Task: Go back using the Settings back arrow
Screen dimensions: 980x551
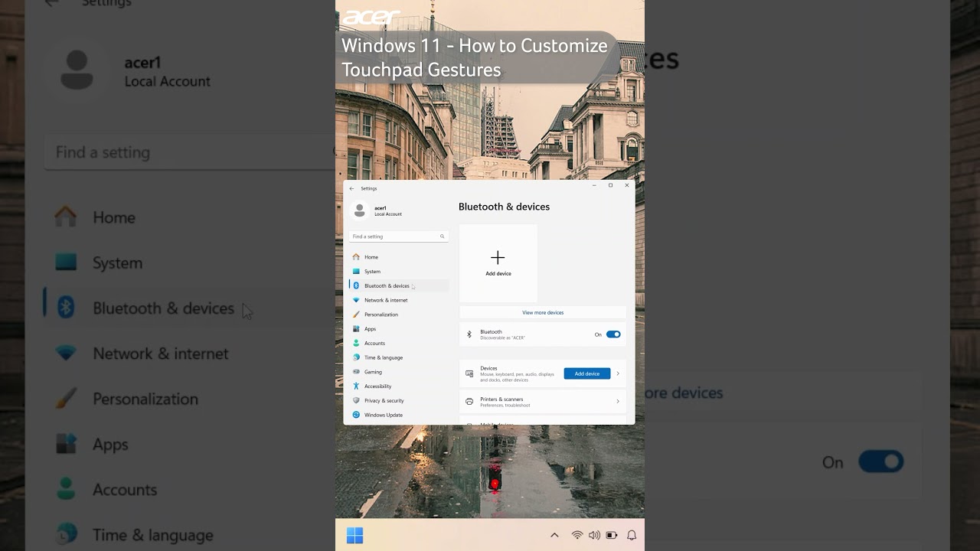Action: pos(351,188)
